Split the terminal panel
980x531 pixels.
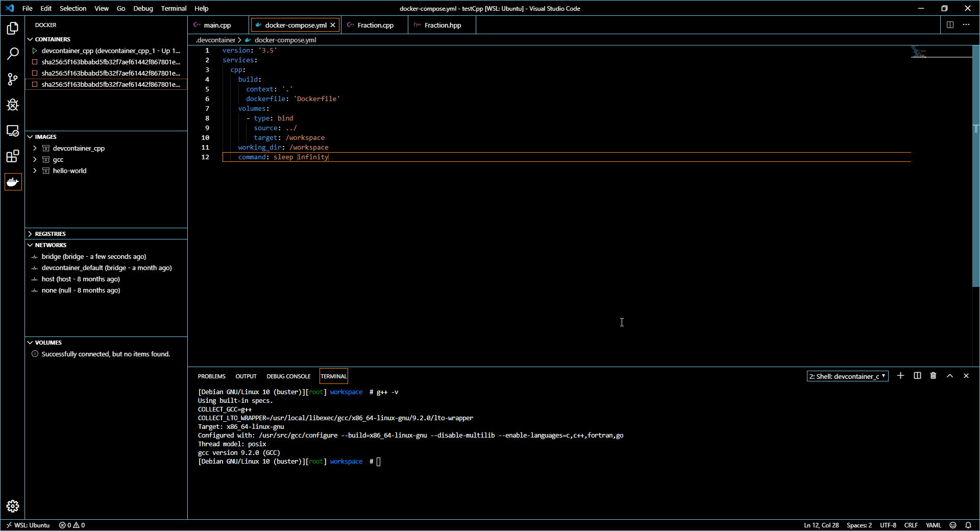[917, 376]
